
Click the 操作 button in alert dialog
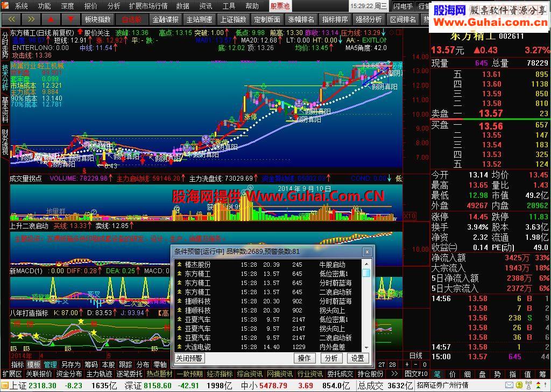304,358
